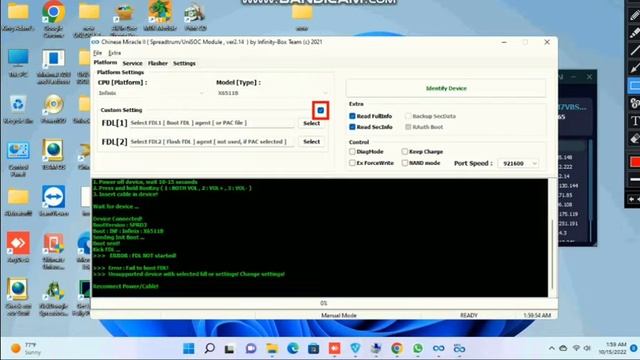The image size is (640, 360).
Task: Open the Model Type dropdown
Action: pos(272,93)
